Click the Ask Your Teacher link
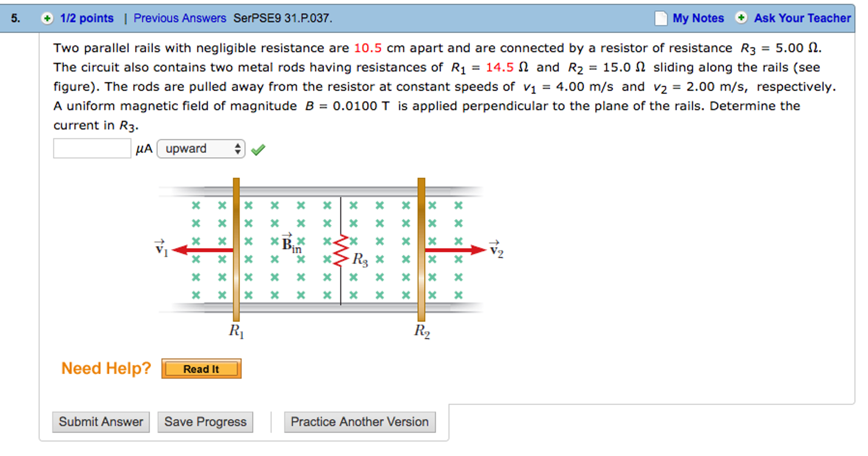The height and width of the screenshot is (456, 868). click(x=802, y=18)
